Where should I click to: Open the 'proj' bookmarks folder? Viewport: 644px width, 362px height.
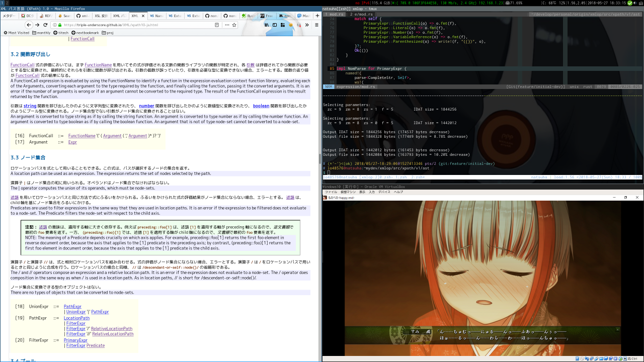[107, 33]
